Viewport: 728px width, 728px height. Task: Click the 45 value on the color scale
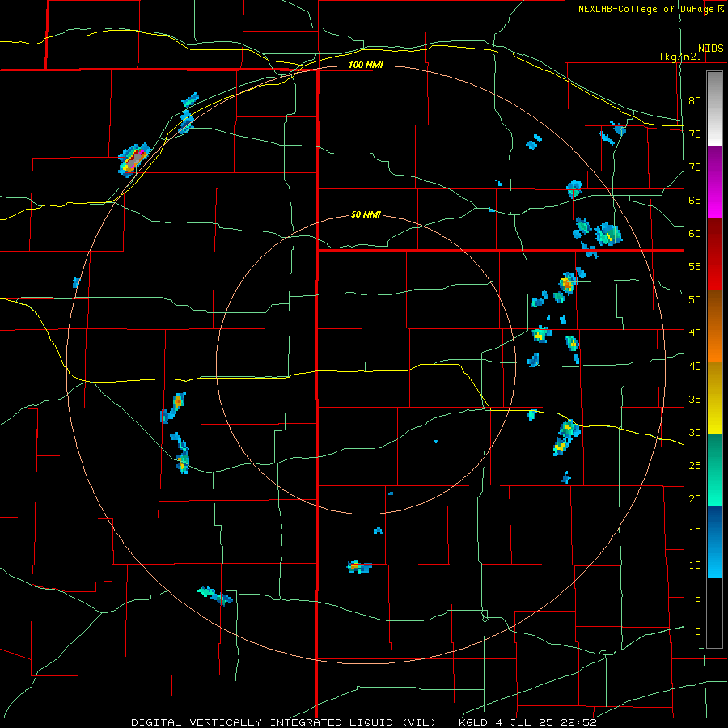(x=695, y=333)
